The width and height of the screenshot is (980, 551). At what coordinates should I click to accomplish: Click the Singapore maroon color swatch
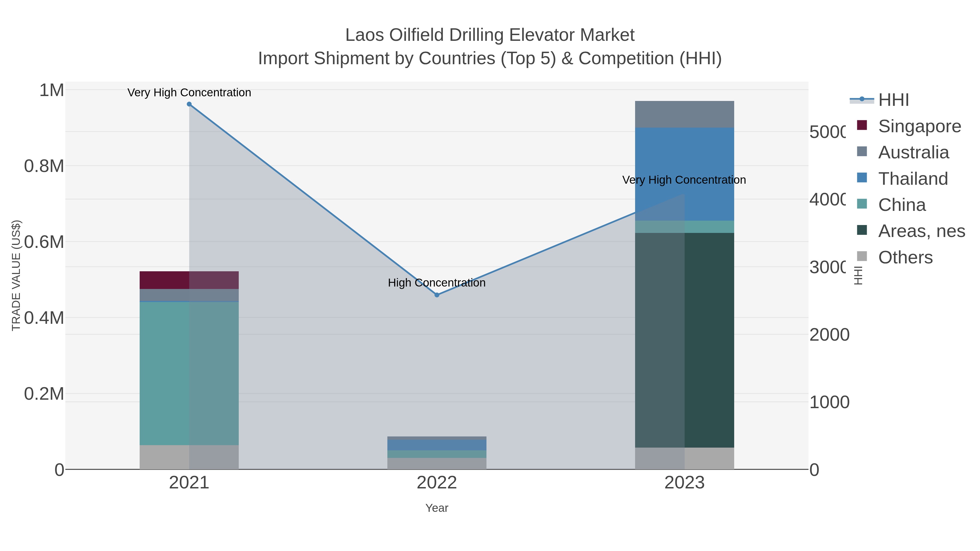(x=862, y=125)
